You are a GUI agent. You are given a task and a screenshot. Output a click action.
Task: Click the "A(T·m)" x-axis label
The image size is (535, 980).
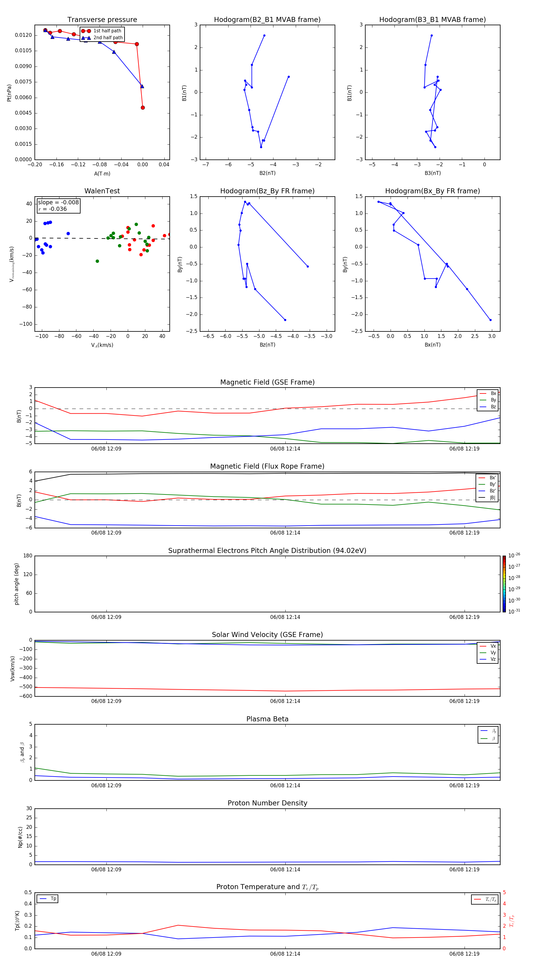coord(102,173)
